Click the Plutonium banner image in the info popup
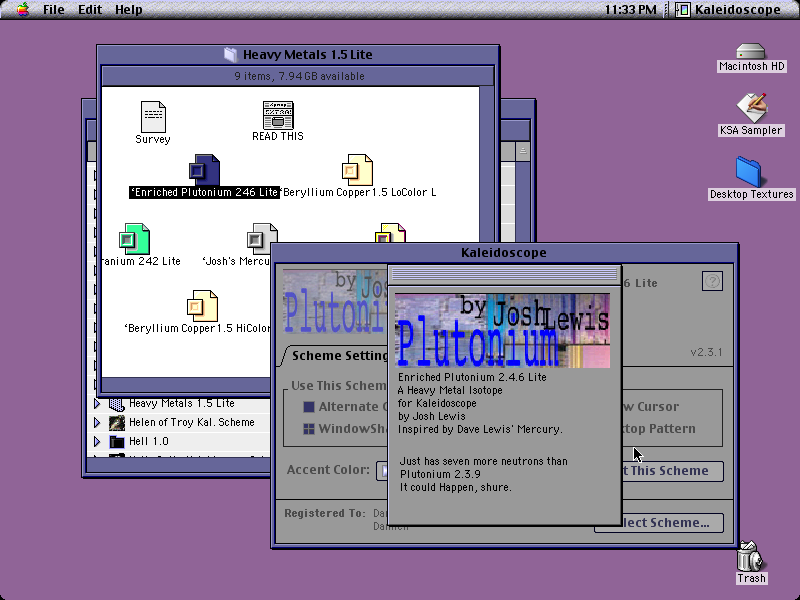 click(503, 331)
